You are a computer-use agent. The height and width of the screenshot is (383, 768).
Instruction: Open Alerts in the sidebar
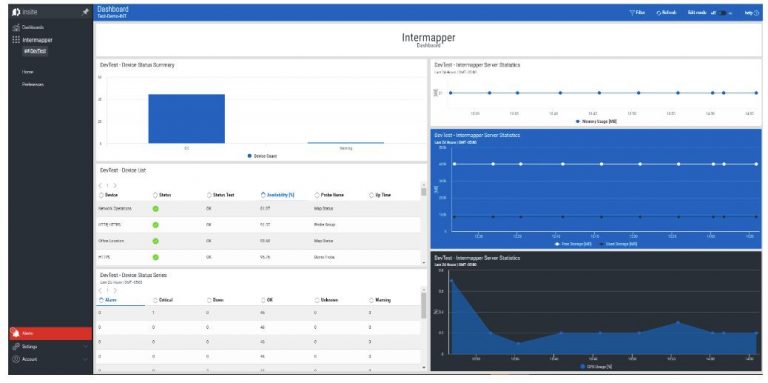[50, 334]
